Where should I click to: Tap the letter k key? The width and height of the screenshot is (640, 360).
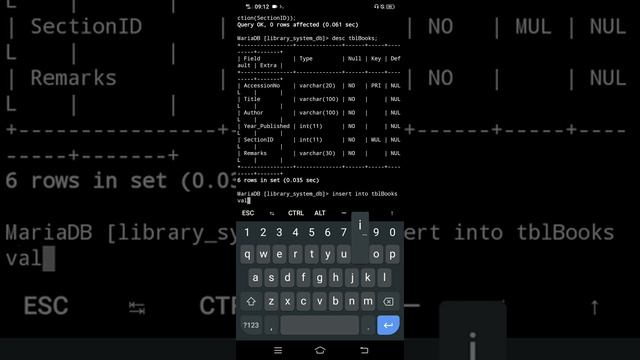pos(368,278)
